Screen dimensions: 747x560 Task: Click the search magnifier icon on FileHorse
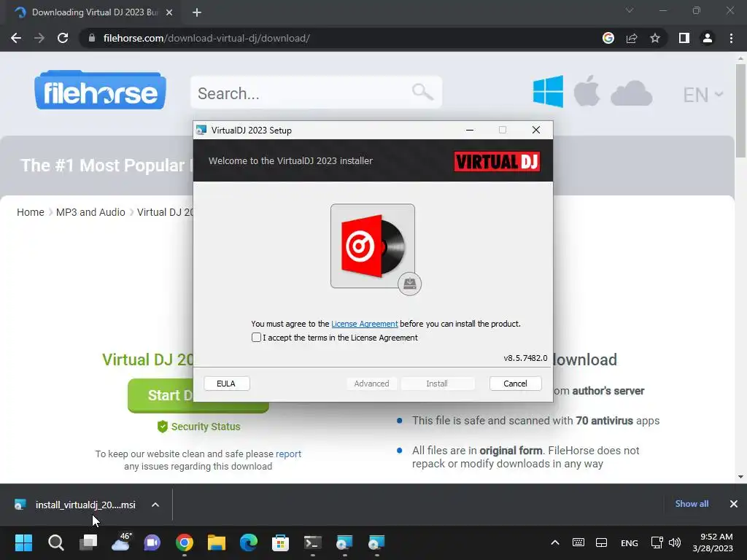tap(422, 91)
